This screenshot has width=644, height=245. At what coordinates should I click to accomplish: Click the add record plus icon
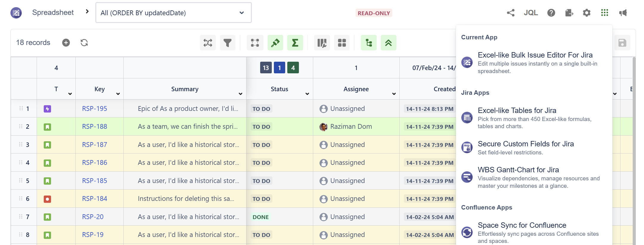[x=66, y=43]
